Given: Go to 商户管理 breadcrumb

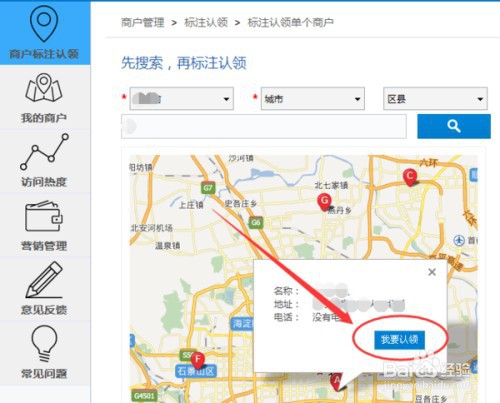Looking at the screenshot, I should [143, 23].
